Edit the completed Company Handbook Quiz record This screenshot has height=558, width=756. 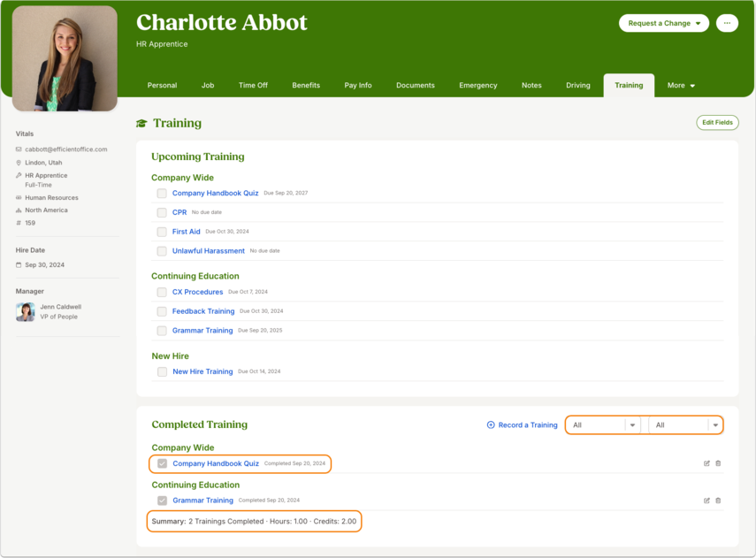click(706, 463)
